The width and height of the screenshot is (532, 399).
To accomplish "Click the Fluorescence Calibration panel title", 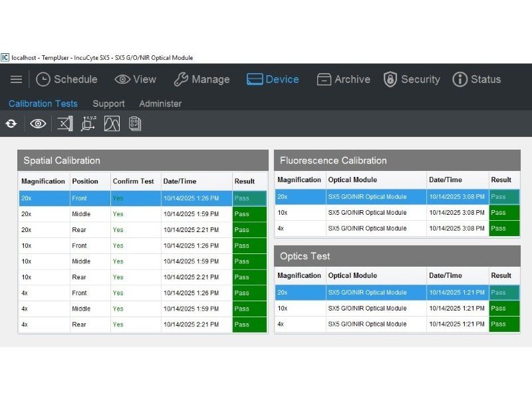I will pyautogui.click(x=333, y=160).
